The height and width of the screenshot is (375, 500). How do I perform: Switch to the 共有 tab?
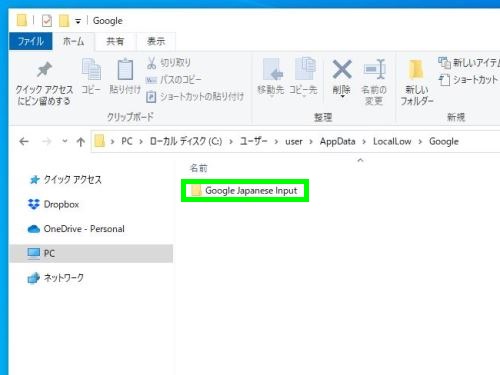(x=115, y=41)
